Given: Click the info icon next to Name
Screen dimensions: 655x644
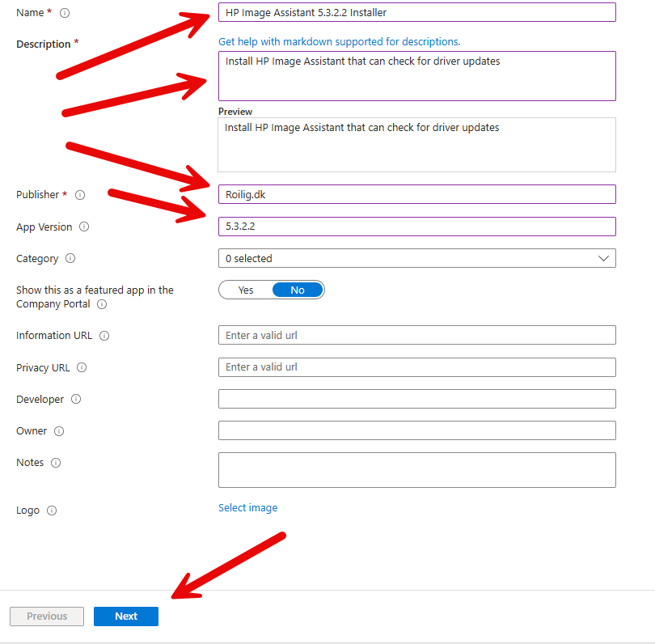Looking at the screenshot, I should [65, 13].
